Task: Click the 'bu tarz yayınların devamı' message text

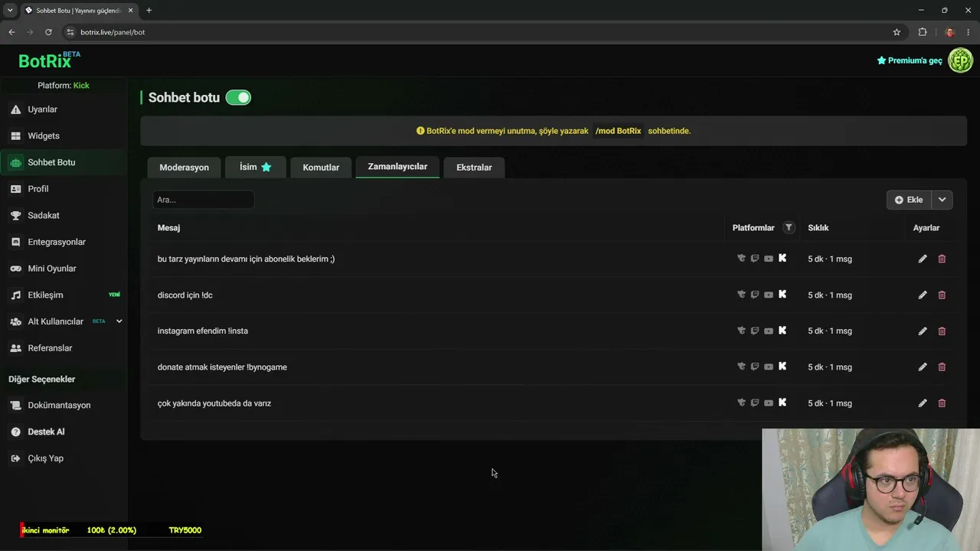Action: coord(246,259)
